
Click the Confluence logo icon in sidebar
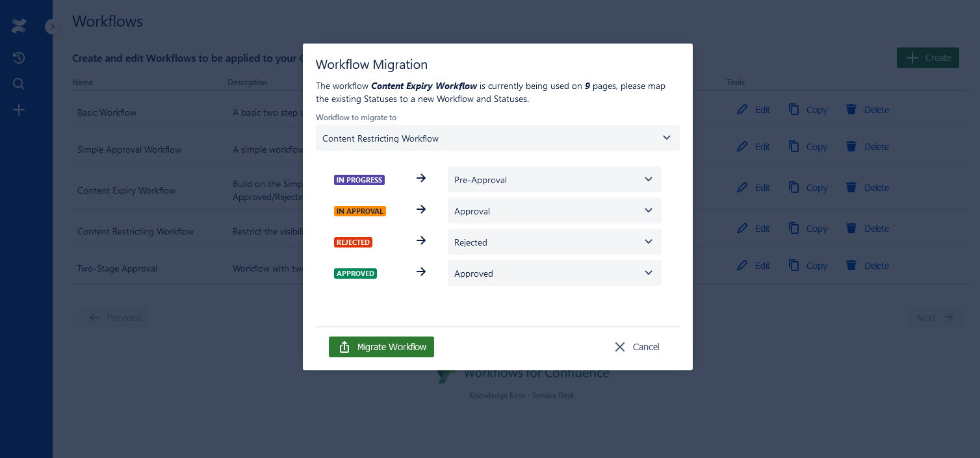pyautogui.click(x=19, y=27)
